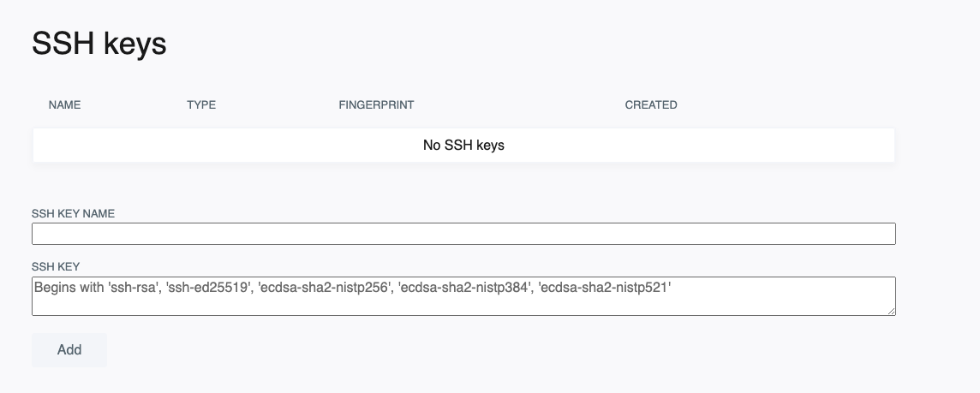Click the Add button

[69, 349]
